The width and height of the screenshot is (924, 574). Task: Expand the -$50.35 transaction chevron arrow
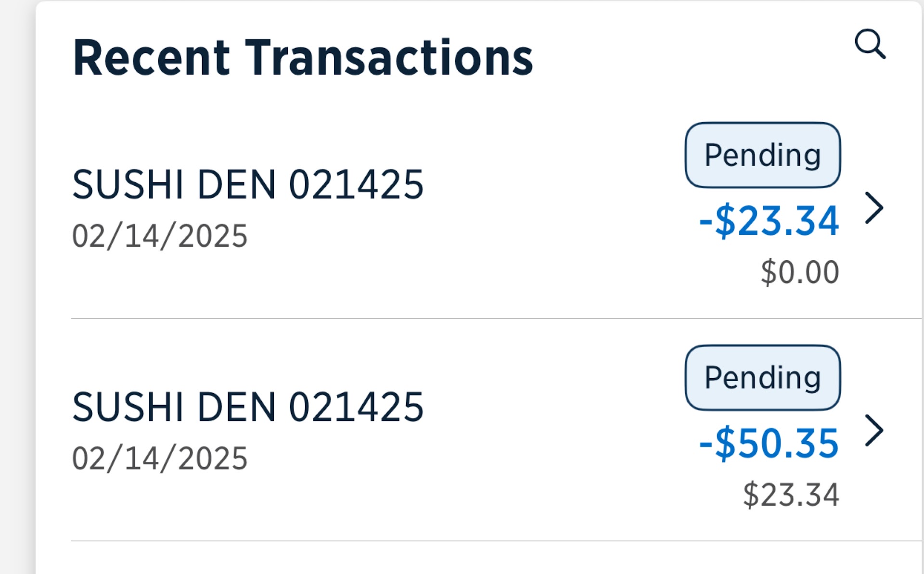pos(874,430)
